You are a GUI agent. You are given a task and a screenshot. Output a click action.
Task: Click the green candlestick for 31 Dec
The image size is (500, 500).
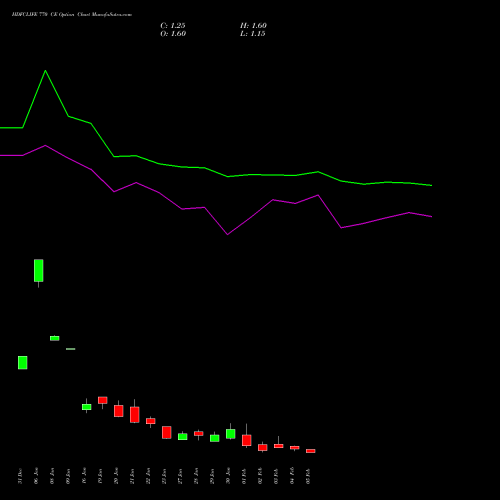pyautogui.click(x=23, y=363)
